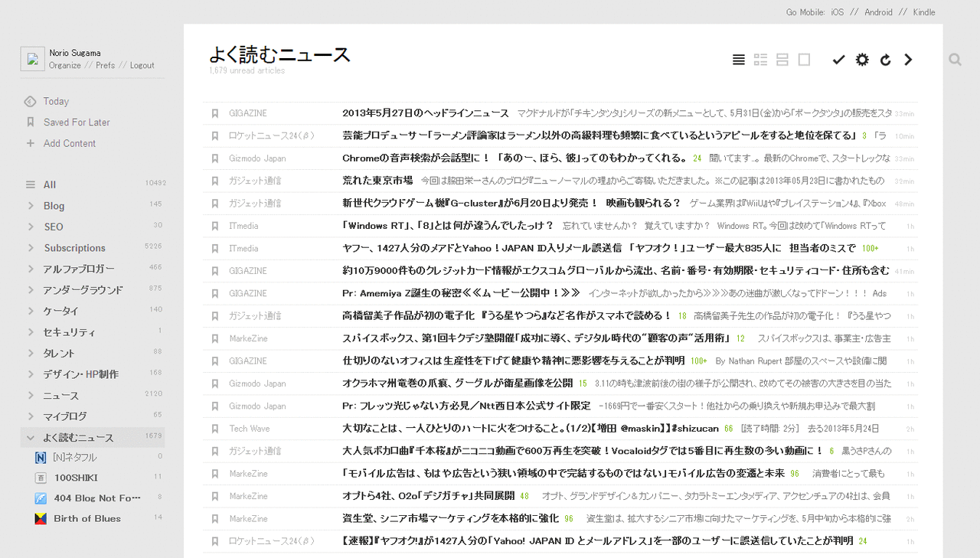Bookmark the 荒れた東京市場 article
This screenshot has width=980, height=558.
[x=215, y=181]
